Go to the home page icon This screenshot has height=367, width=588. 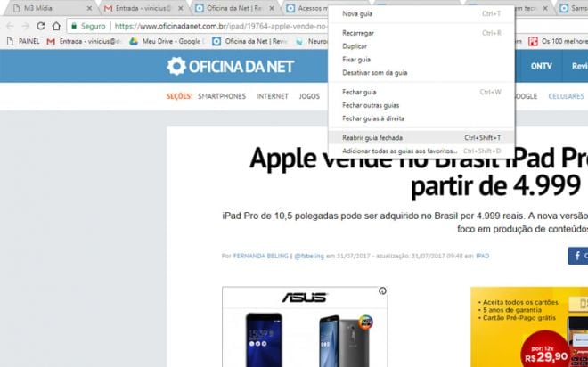coord(56,26)
